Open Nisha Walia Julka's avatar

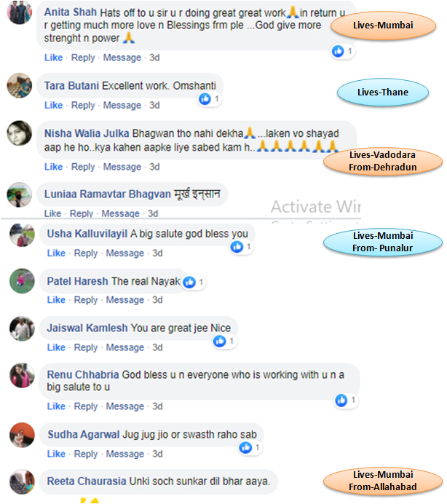click(20, 133)
